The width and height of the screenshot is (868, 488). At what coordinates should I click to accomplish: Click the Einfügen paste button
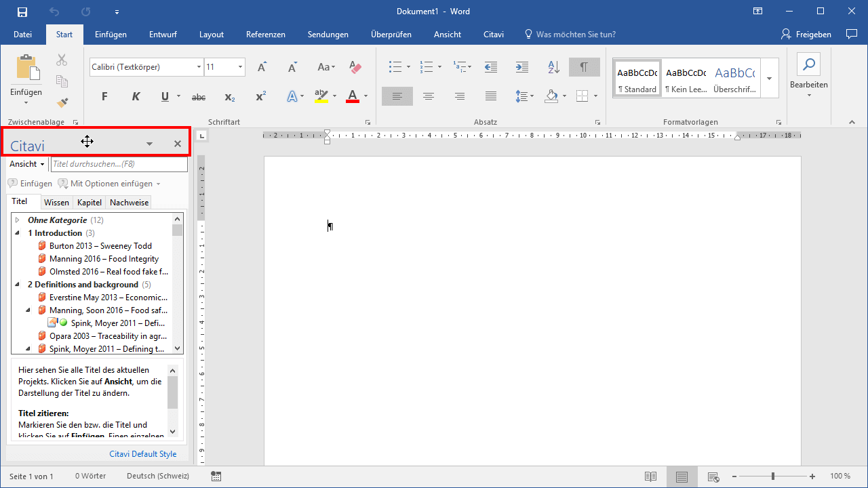[x=26, y=80]
